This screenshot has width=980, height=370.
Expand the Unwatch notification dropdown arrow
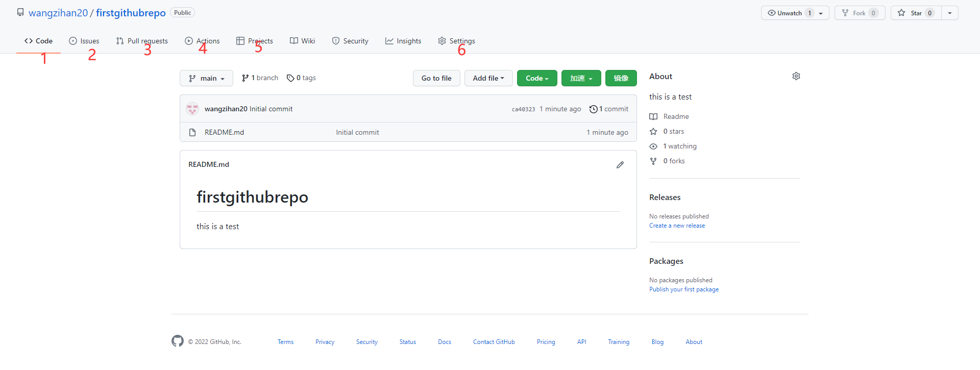pos(821,13)
